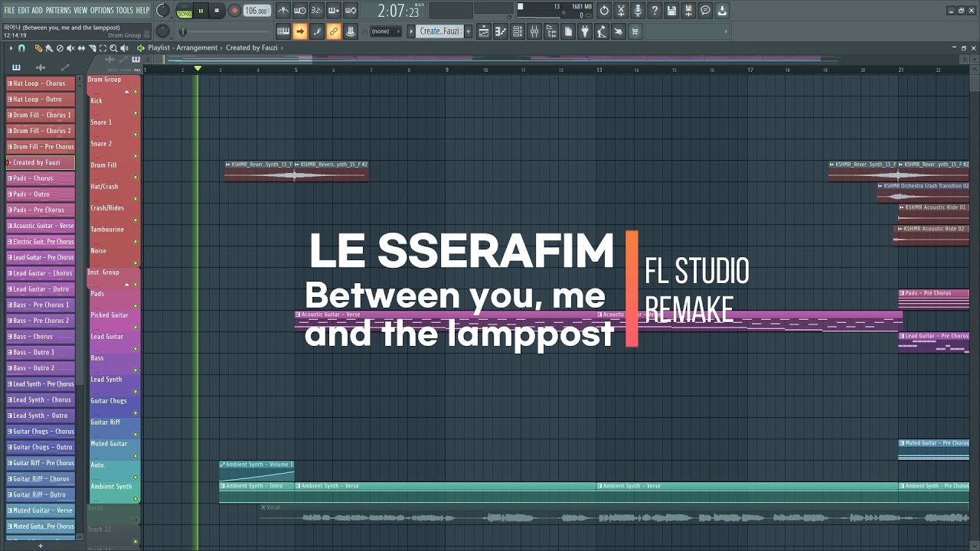Select 'Pads - Outro' pattern in picker

tap(41, 194)
